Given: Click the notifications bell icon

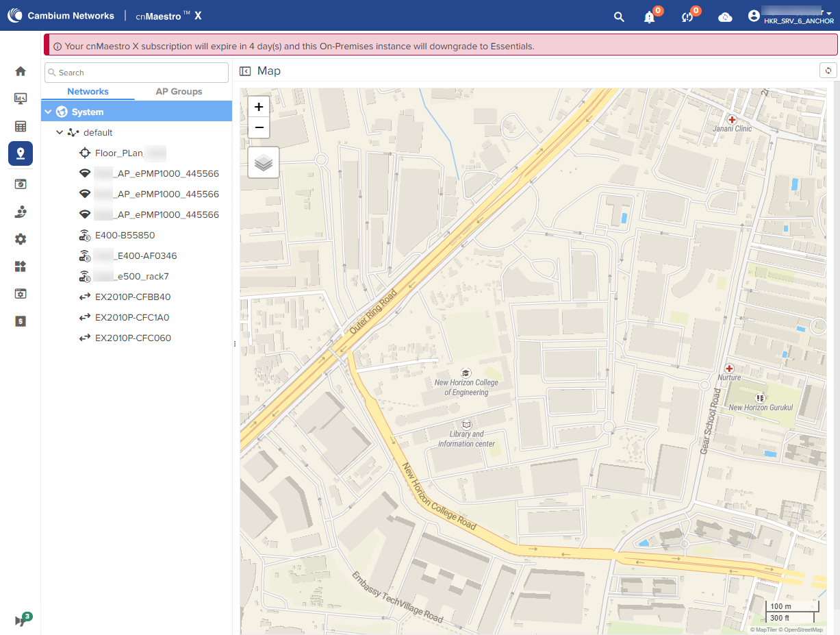Looking at the screenshot, I should (x=650, y=17).
